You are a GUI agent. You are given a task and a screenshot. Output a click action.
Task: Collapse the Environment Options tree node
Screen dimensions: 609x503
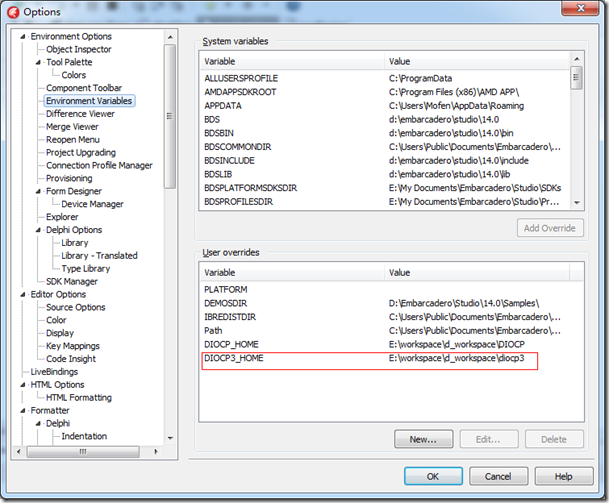[23, 37]
